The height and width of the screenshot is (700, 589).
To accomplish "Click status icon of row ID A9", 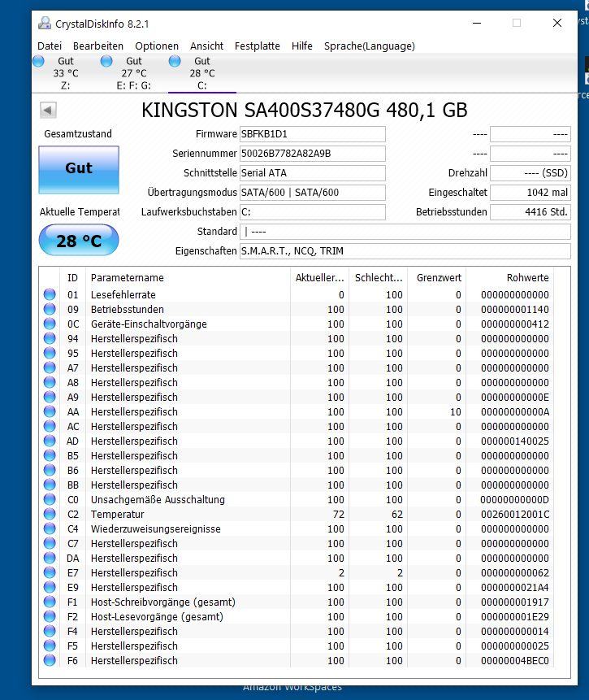I will [x=50, y=398].
